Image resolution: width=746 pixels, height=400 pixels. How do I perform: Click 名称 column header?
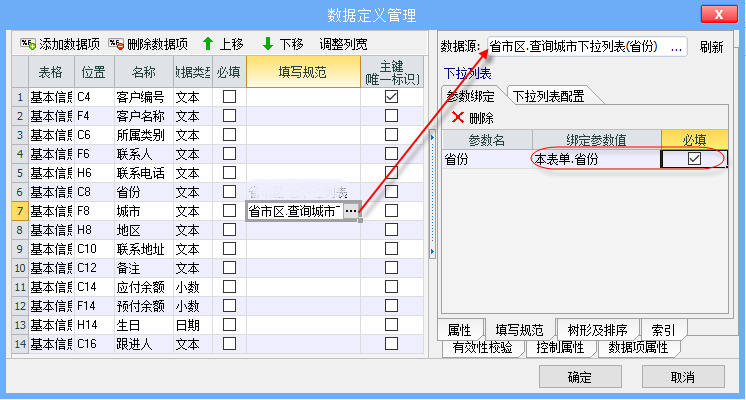(144, 72)
